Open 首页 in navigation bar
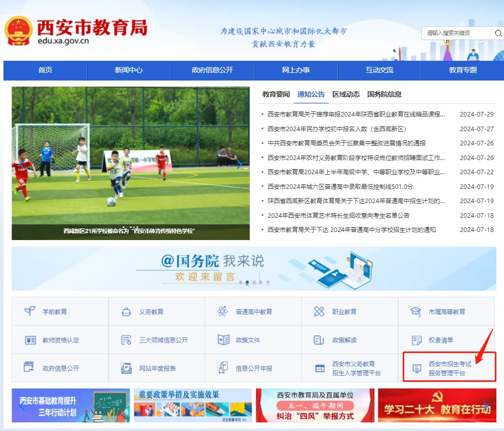The width and height of the screenshot is (504, 431). click(45, 70)
